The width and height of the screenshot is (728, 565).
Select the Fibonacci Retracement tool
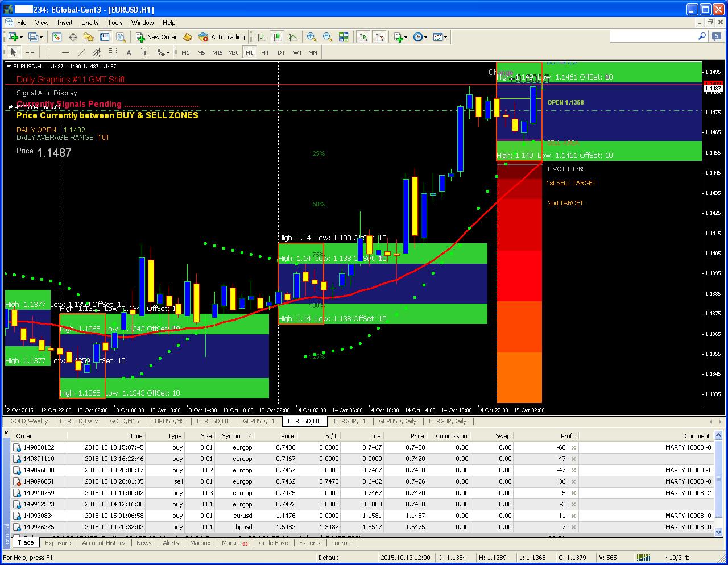[x=113, y=52]
